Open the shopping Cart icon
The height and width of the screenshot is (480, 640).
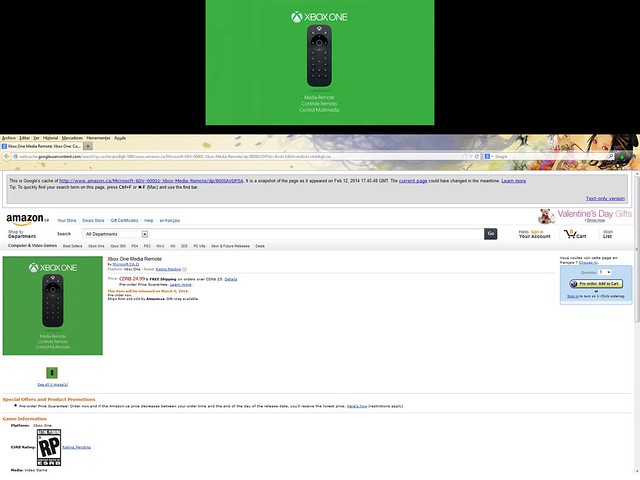coord(575,234)
